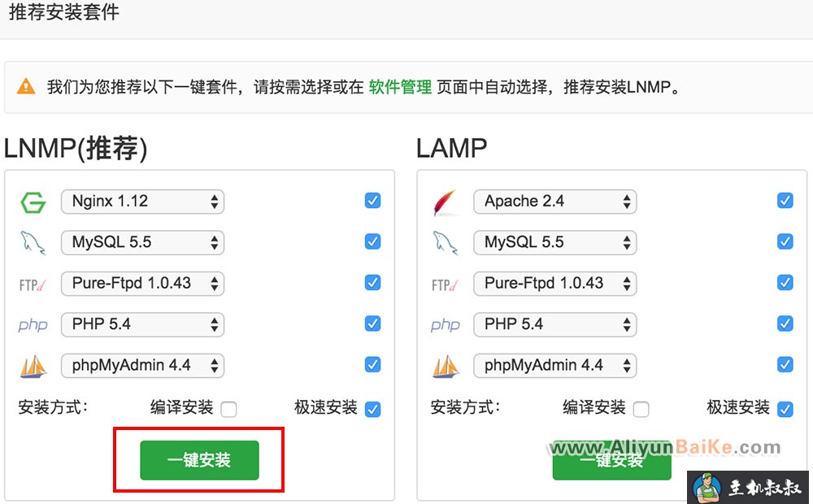Click 编译安装 label in LAMP panel
Image resolution: width=813 pixels, height=504 pixels.
(594, 407)
